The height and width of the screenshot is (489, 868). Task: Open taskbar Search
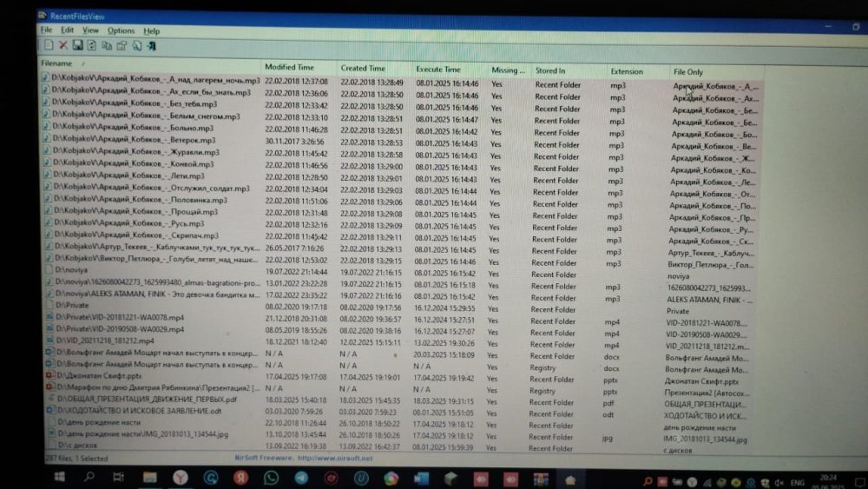89,477
